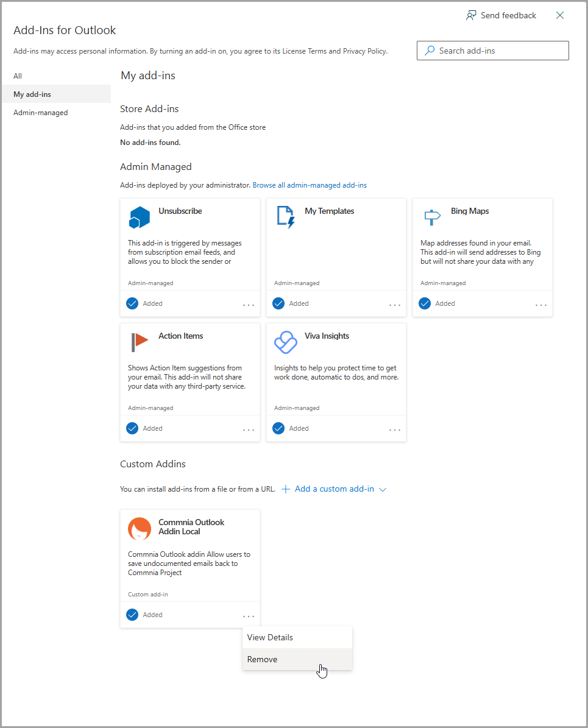The height and width of the screenshot is (728, 588).
Task: Toggle Added checkmark on Action Items card
Action: pos(132,428)
